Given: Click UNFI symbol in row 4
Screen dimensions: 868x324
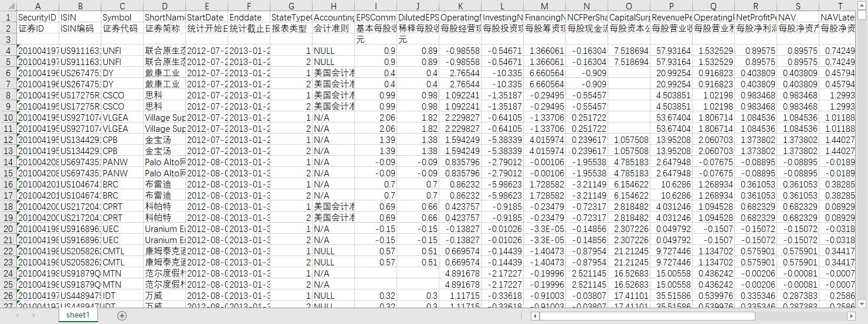Looking at the screenshot, I should click(122, 50).
